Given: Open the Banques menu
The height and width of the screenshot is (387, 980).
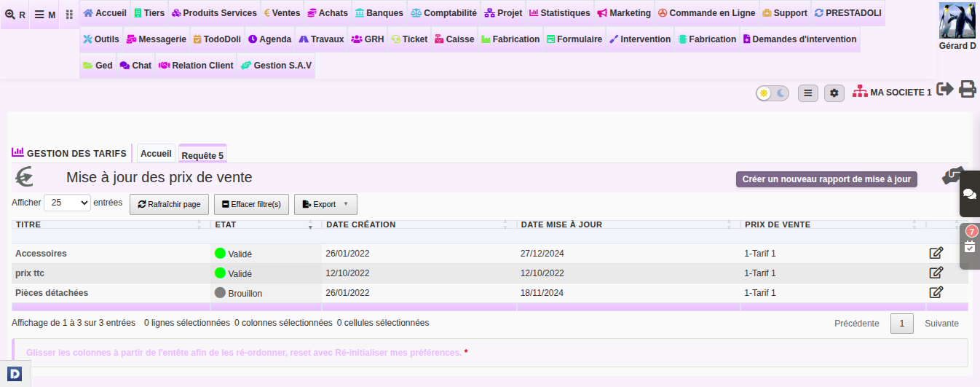Looking at the screenshot, I should 379,13.
